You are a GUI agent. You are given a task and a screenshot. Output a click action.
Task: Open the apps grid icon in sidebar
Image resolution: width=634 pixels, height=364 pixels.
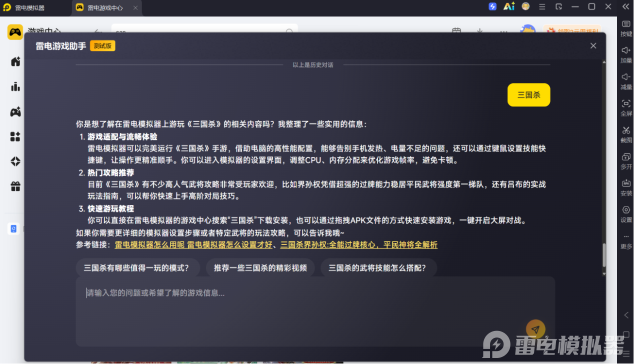15,136
